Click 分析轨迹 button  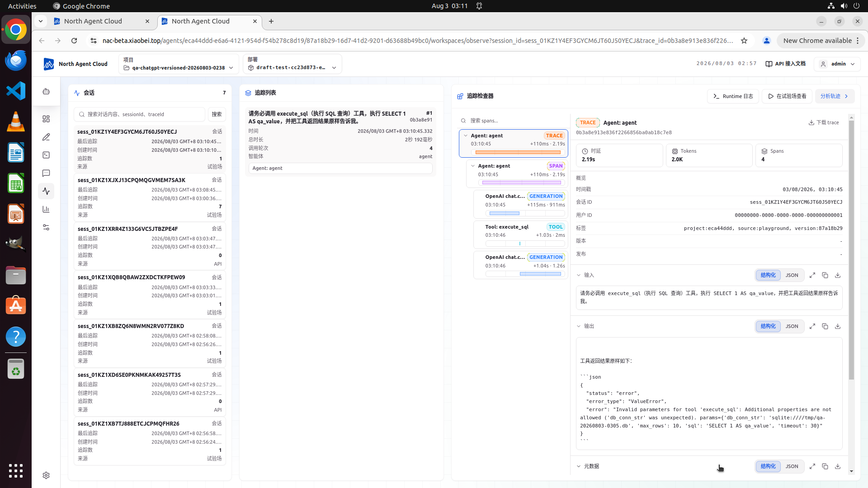835,96
